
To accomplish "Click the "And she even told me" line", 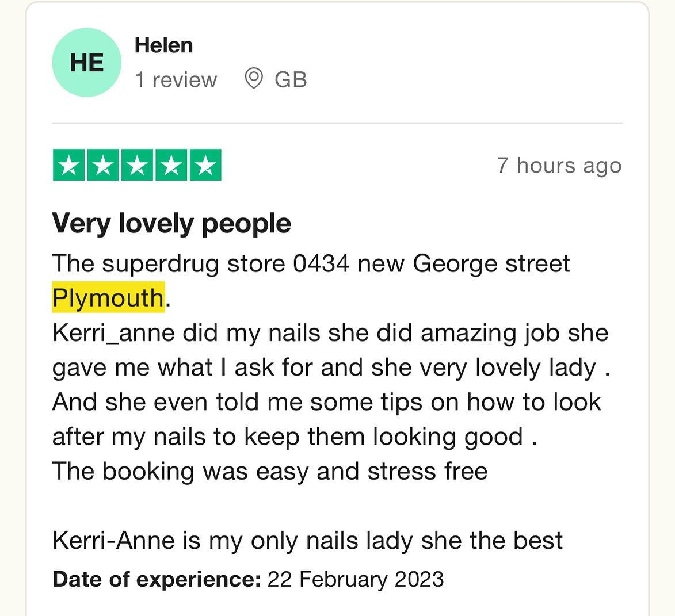I will [326, 402].
